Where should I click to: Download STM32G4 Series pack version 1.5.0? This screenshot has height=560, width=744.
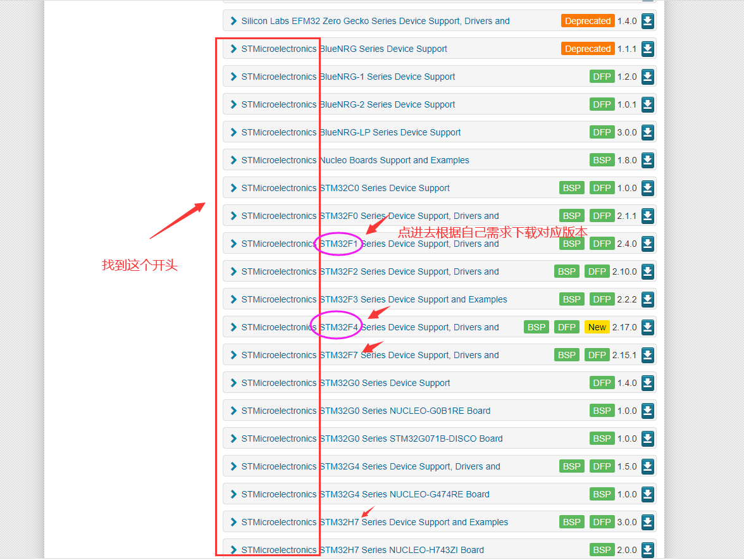click(648, 466)
